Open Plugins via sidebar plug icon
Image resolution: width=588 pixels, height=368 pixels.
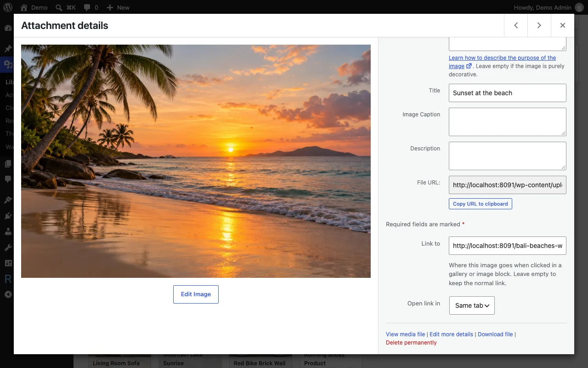[7, 216]
